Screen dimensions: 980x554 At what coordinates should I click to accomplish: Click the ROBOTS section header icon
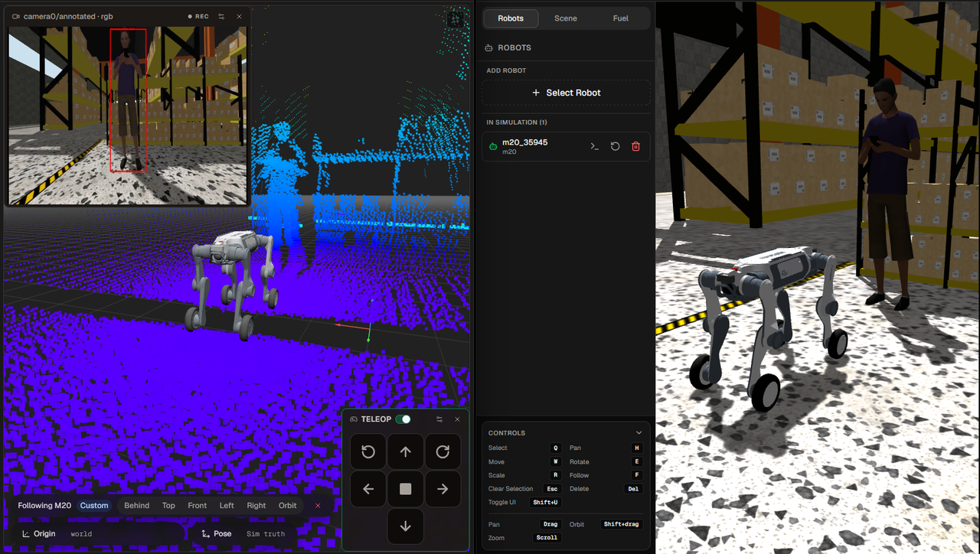tap(489, 47)
